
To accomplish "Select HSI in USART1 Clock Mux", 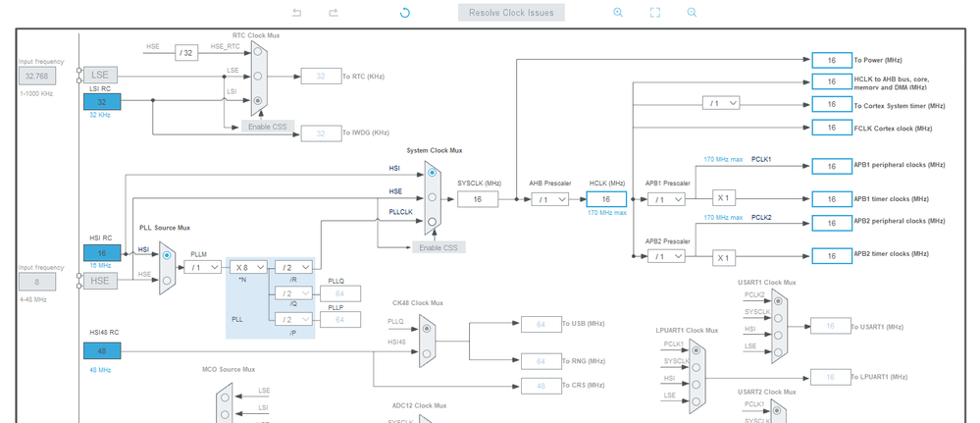I will point(778,335).
